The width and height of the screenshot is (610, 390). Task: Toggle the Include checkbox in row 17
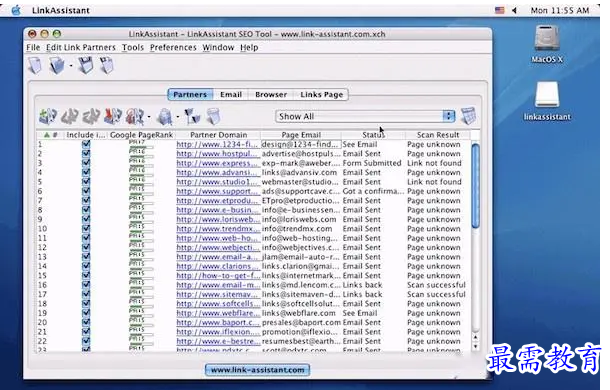coord(86,294)
